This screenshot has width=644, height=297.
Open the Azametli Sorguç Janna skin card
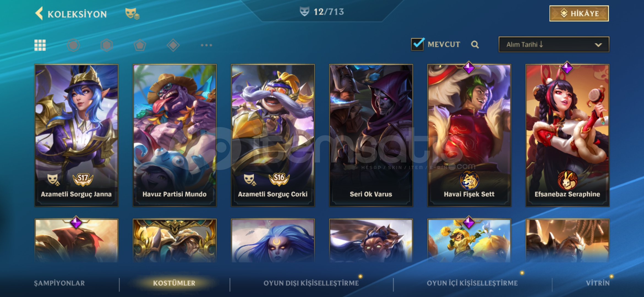(76, 135)
